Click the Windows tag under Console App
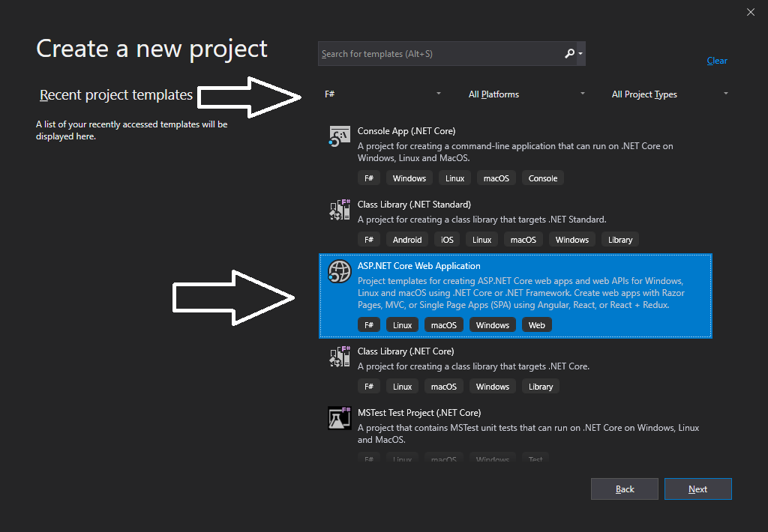The width and height of the screenshot is (768, 532). click(409, 178)
